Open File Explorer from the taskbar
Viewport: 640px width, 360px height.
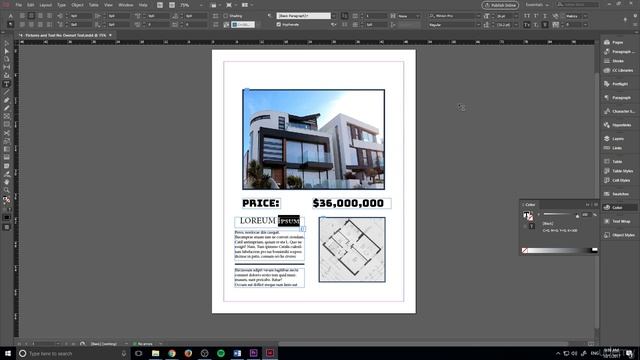click(x=156, y=353)
